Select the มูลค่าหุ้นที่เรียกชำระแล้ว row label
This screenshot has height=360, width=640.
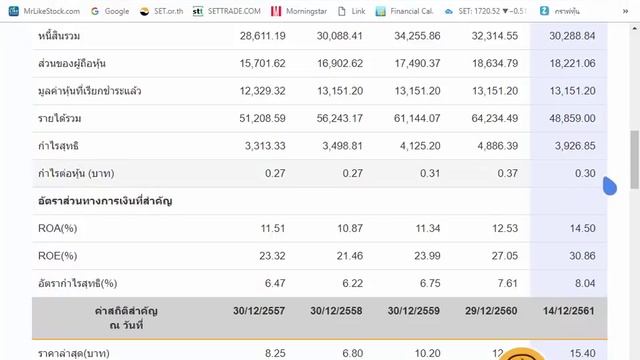tap(89, 91)
